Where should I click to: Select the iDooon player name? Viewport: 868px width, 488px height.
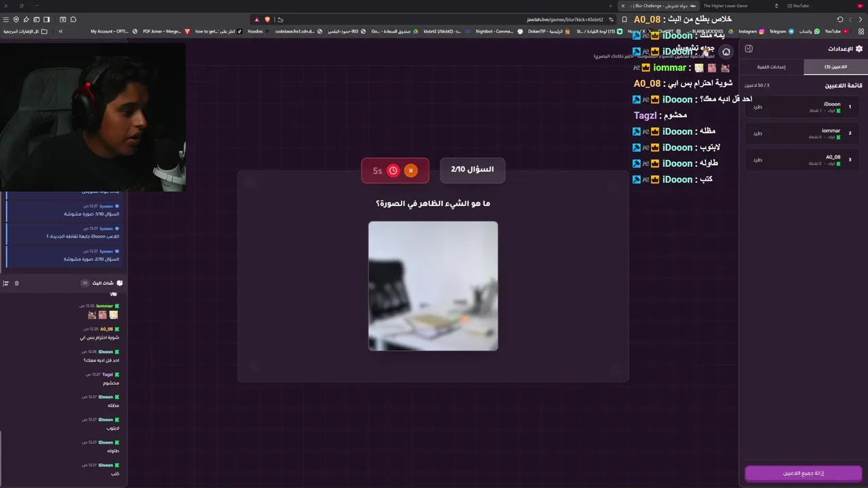coord(831,104)
